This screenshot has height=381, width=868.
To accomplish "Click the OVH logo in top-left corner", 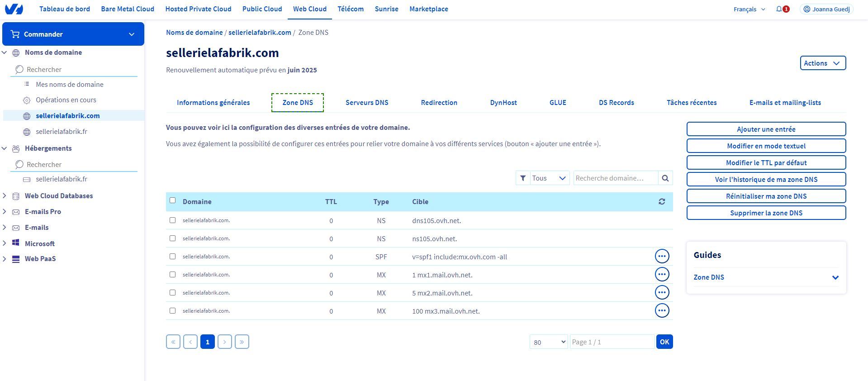I will point(14,9).
